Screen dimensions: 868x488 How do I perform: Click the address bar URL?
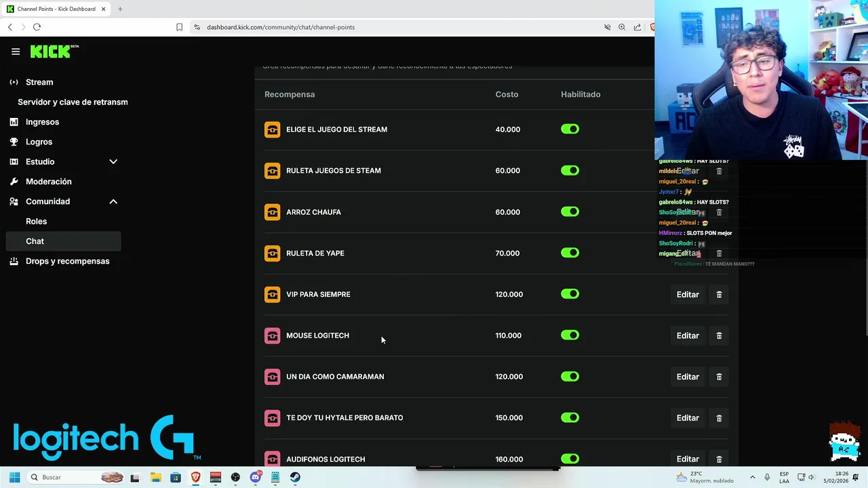click(x=281, y=27)
